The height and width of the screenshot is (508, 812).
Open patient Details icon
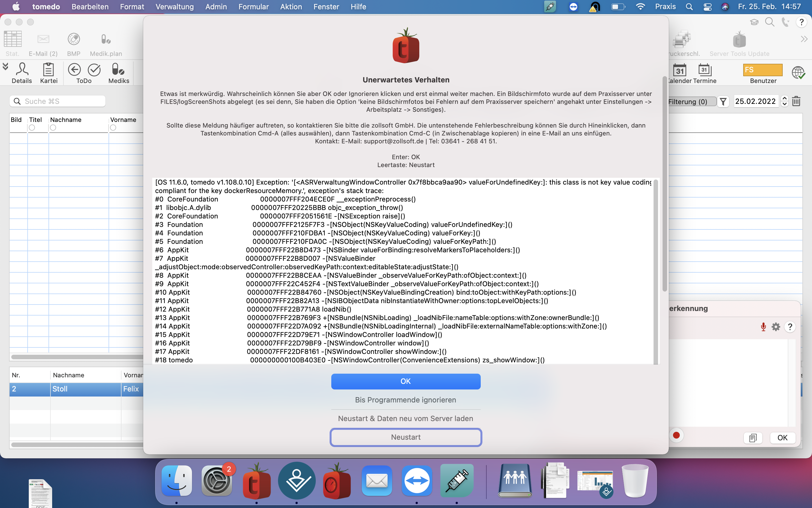(22, 69)
